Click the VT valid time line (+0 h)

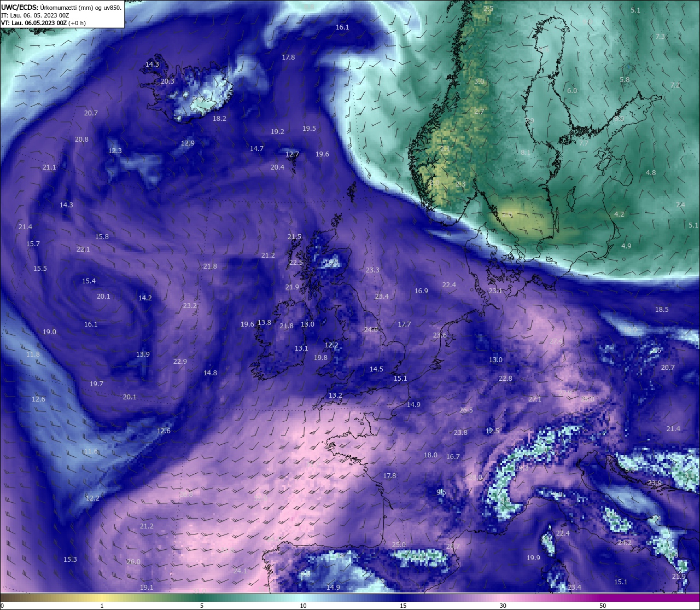pos(43,23)
